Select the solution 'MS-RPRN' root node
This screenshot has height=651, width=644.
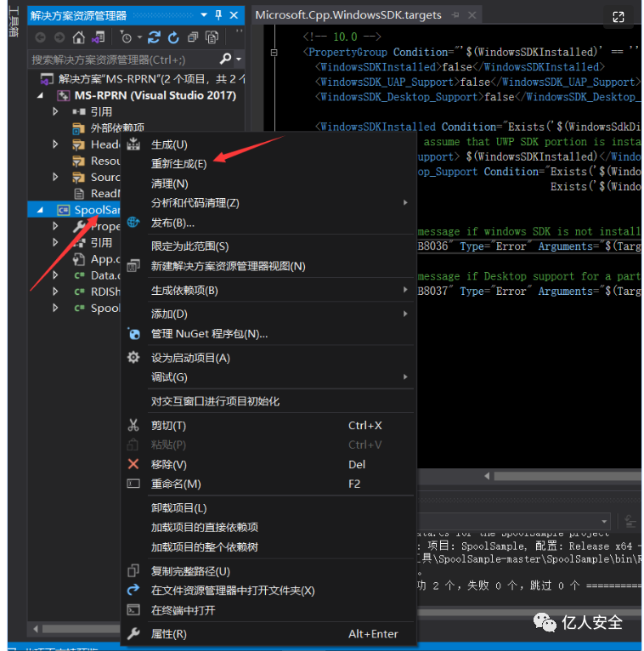pyautogui.click(x=143, y=79)
